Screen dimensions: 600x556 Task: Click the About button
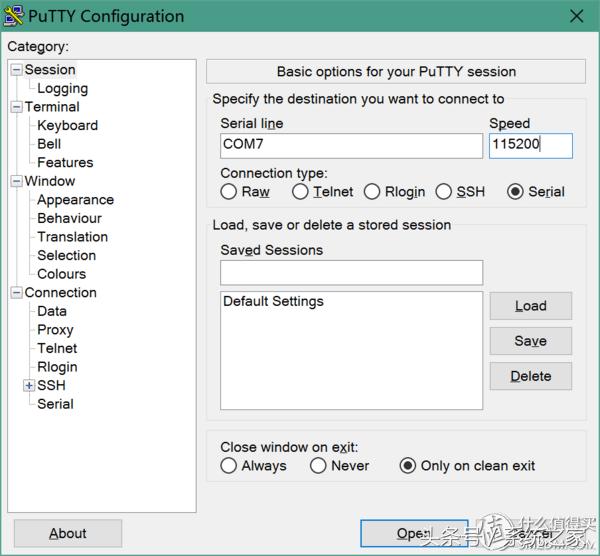click(x=68, y=533)
